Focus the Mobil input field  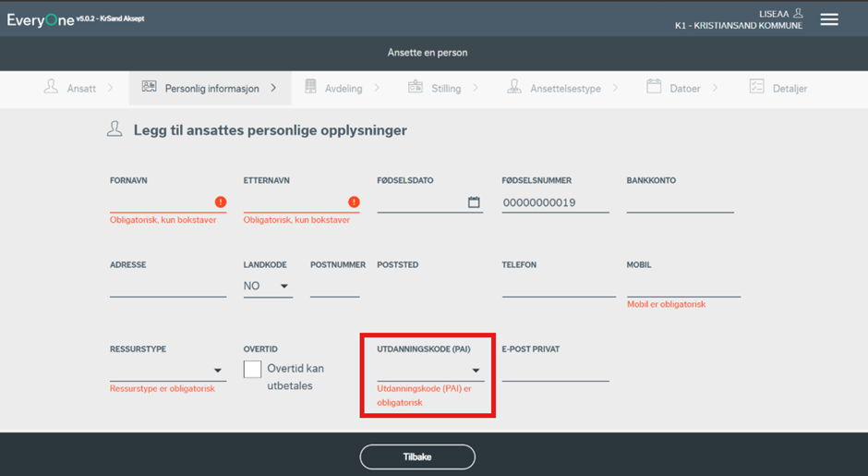tap(683, 287)
